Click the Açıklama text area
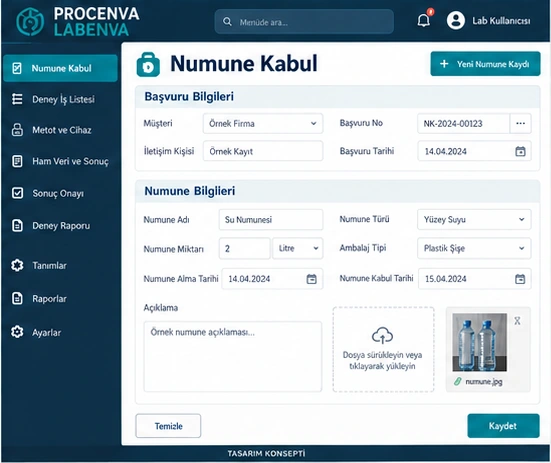Screen dimensions: 551x463 (233, 356)
